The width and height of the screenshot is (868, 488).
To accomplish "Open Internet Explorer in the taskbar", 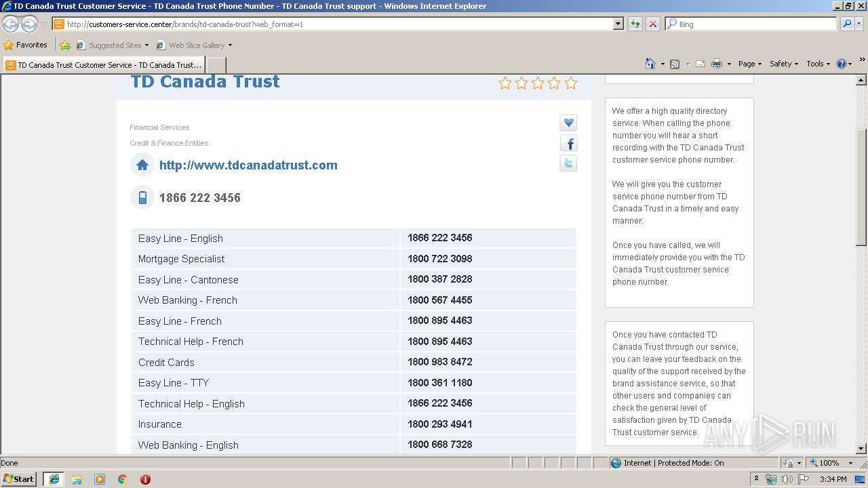I will tap(54, 479).
